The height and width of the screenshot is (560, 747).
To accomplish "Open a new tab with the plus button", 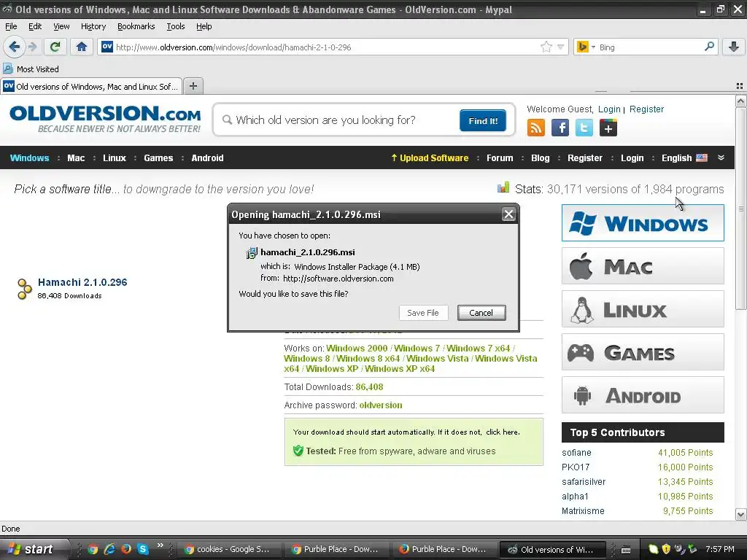I will click(193, 86).
